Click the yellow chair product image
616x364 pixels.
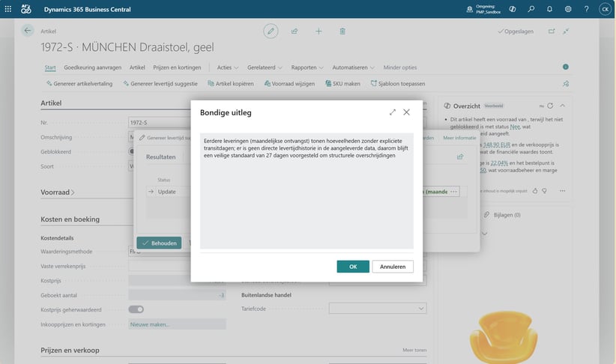pyautogui.click(x=504, y=338)
